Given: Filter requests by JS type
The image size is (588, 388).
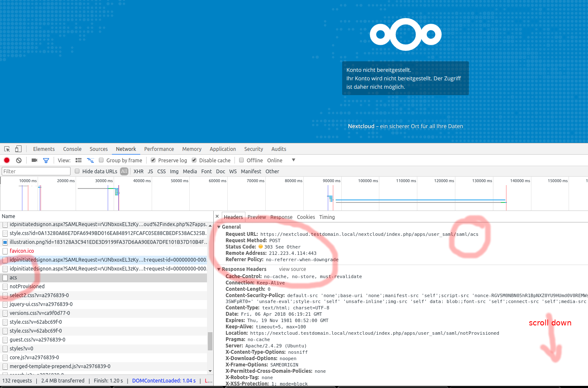Looking at the screenshot, I should point(150,171).
